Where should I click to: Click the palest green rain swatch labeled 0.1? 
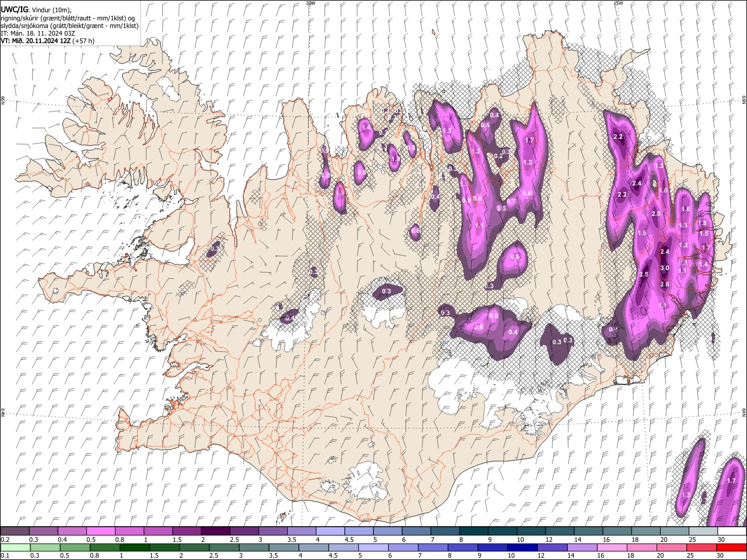click(x=15, y=547)
